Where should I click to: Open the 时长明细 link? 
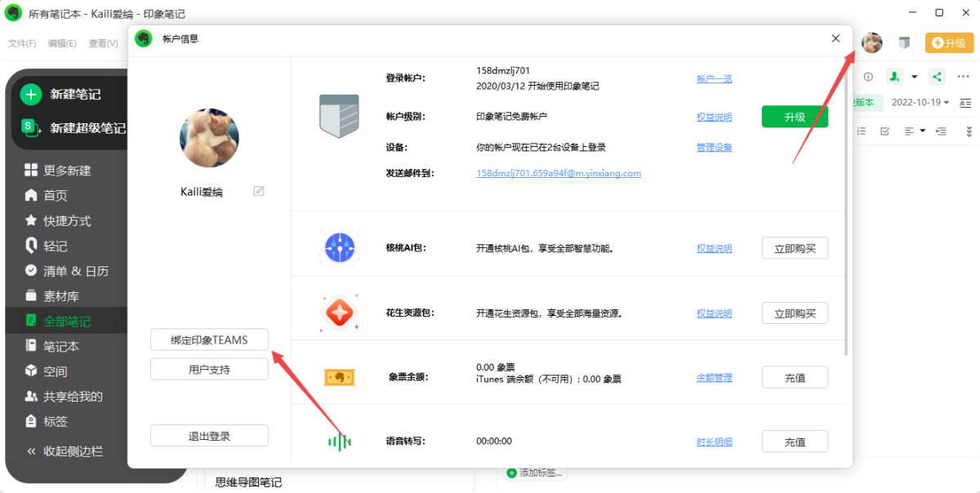point(715,442)
